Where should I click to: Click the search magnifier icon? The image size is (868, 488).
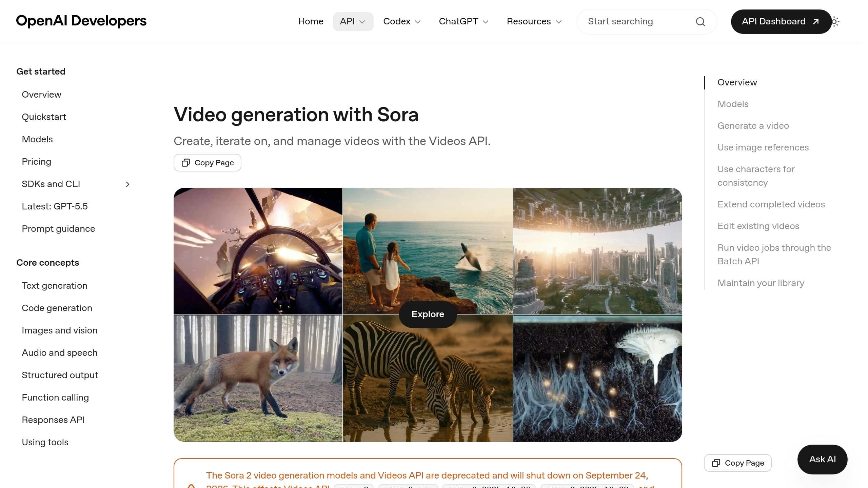(x=700, y=22)
